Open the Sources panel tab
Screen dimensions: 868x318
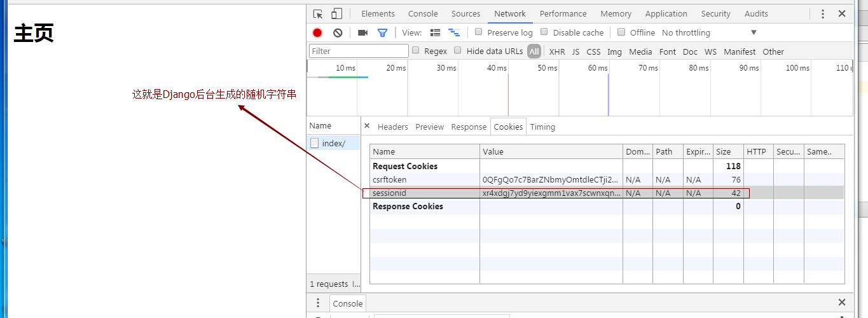(466, 14)
